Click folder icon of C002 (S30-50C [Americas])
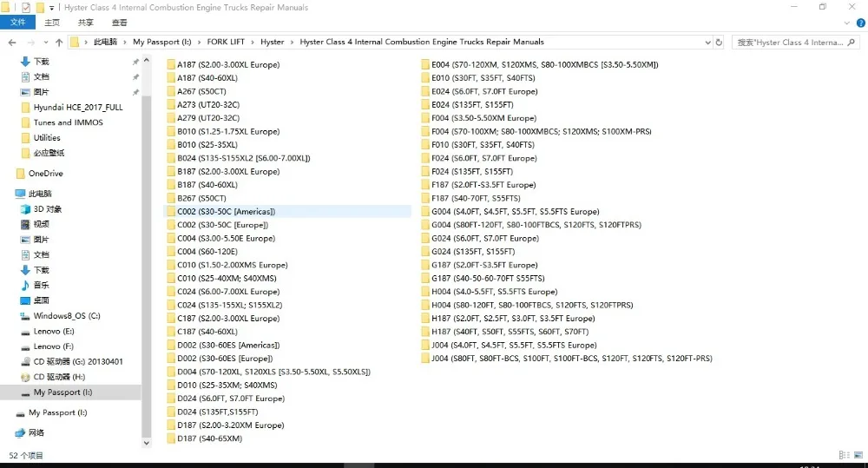Image resolution: width=868 pixels, height=468 pixels. [x=171, y=212]
